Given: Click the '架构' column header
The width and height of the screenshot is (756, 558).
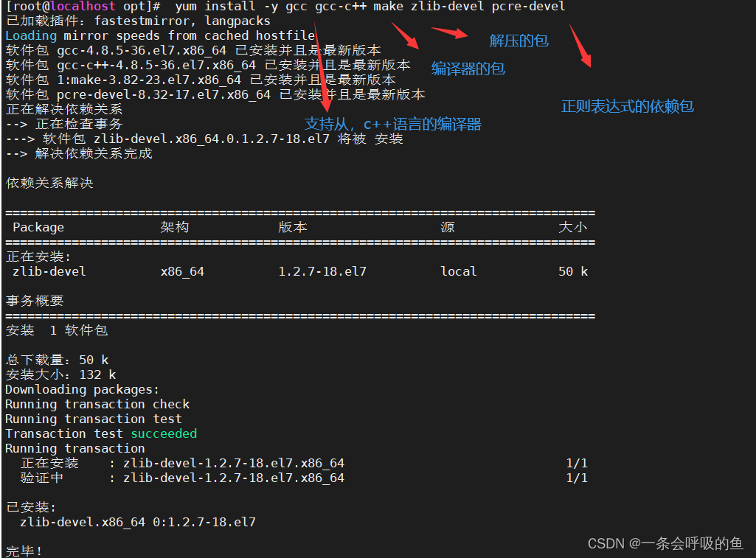Looking at the screenshot, I should [x=175, y=227].
